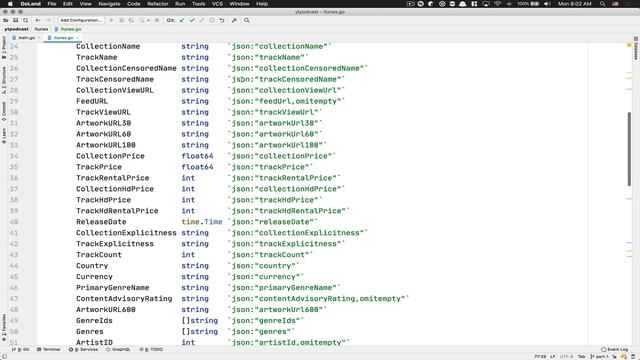
Task: Open the Favorites tool window sidebar tab
Action: coord(4,328)
